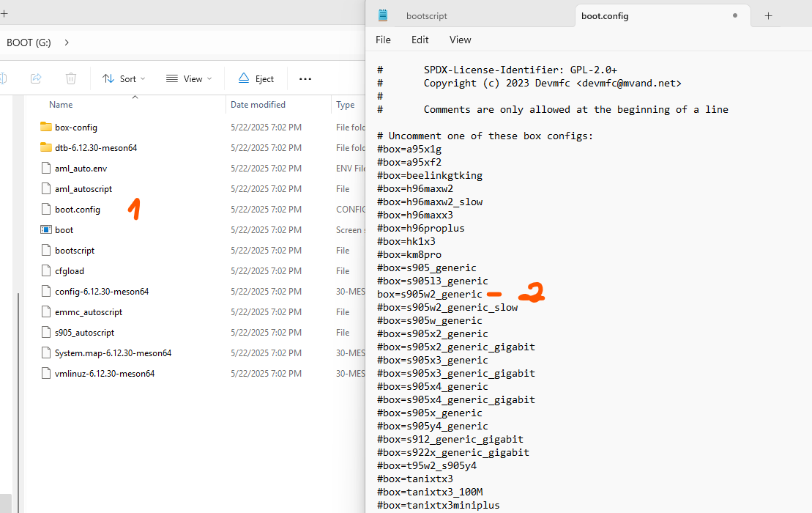
Task: Click the line box=s905w2_generic in Notepad
Action: click(x=429, y=295)
